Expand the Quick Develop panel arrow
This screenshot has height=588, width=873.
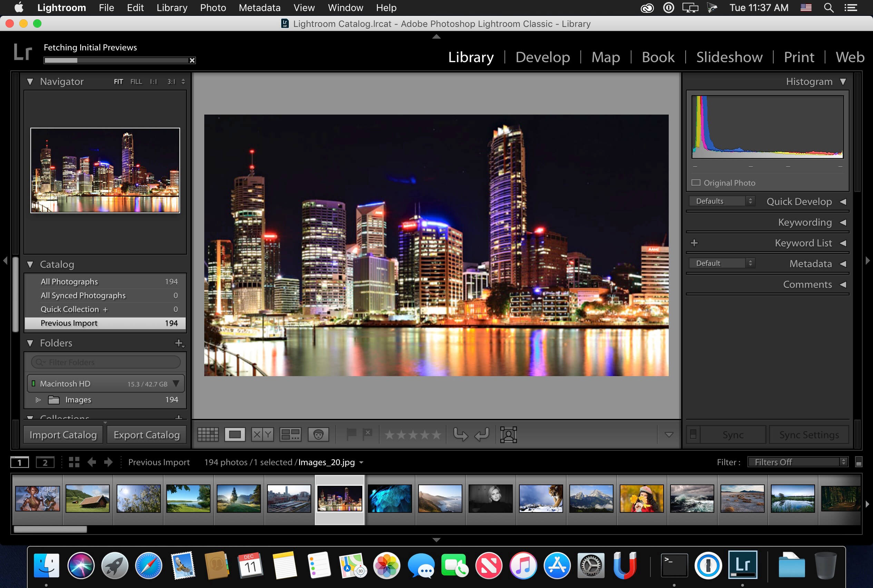[x=843, y=202]
